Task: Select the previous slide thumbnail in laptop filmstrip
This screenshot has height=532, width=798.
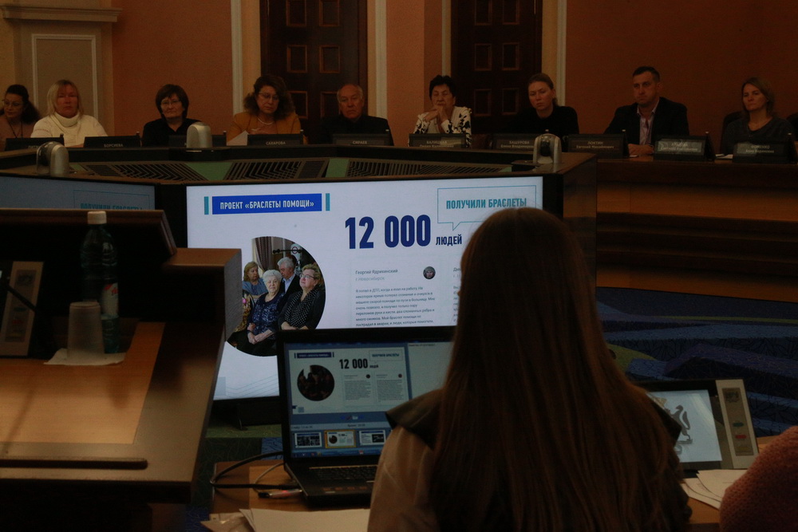Action: tap(308, 439)
